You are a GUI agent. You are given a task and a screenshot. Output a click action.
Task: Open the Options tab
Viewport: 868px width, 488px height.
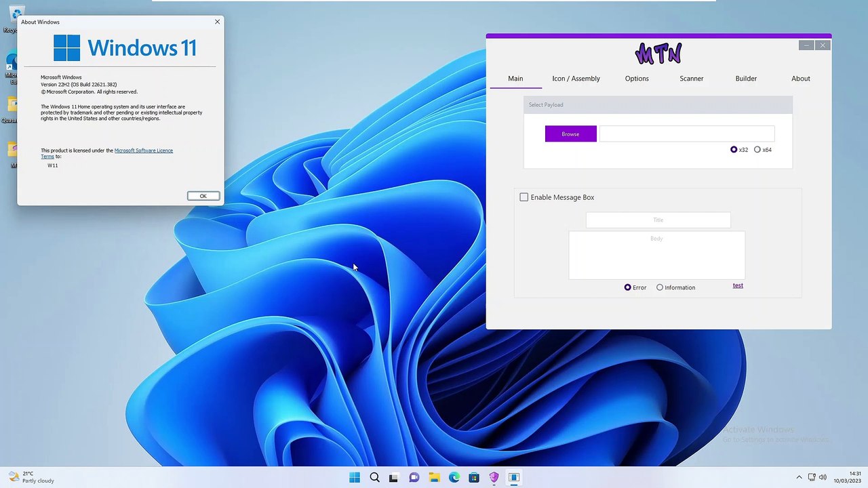pyautogui.click(x=637, y=79)
